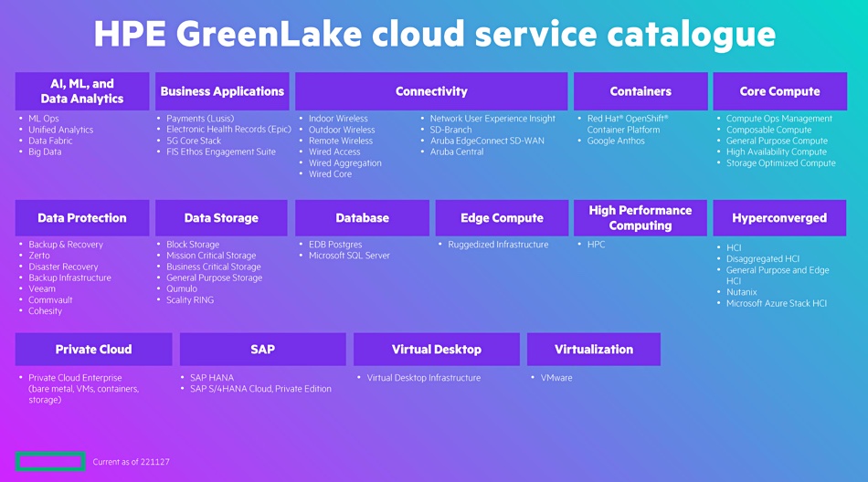Click the Hyperconverged category header

click(x=779, y=218)
